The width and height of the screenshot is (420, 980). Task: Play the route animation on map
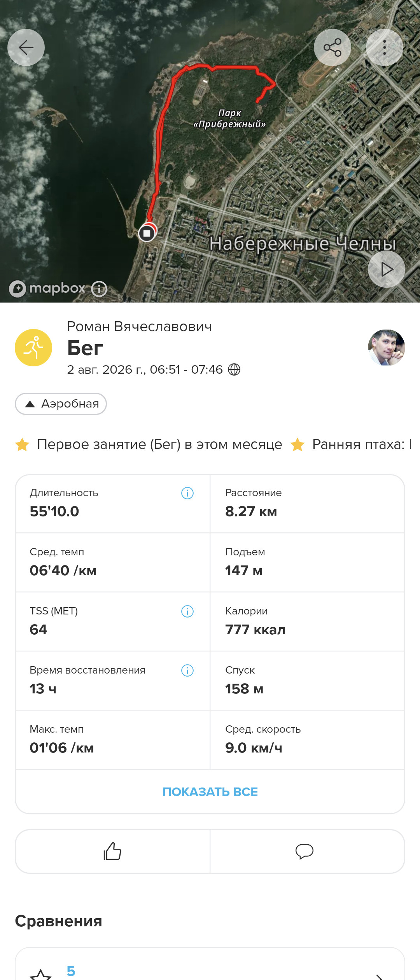point(387,269)
